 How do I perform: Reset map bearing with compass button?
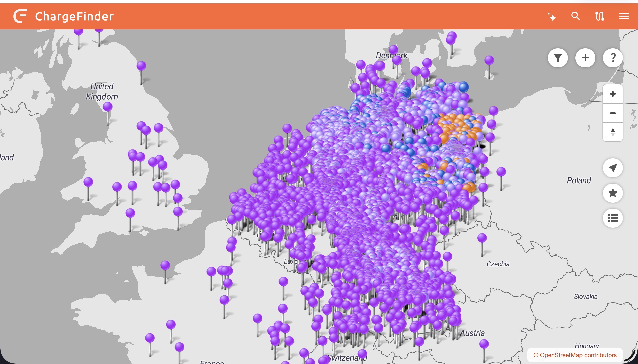613,132
